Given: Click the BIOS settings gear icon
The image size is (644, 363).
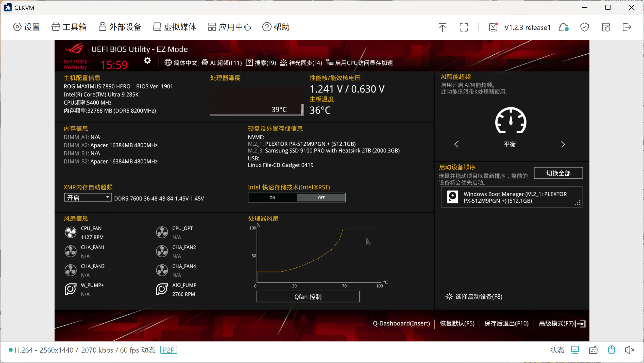Looking at the screenshot, I should click(x=147, y=61).
